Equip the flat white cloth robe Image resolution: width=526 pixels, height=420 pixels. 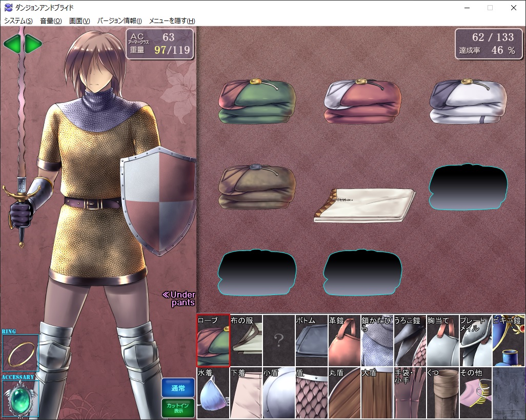365,205
